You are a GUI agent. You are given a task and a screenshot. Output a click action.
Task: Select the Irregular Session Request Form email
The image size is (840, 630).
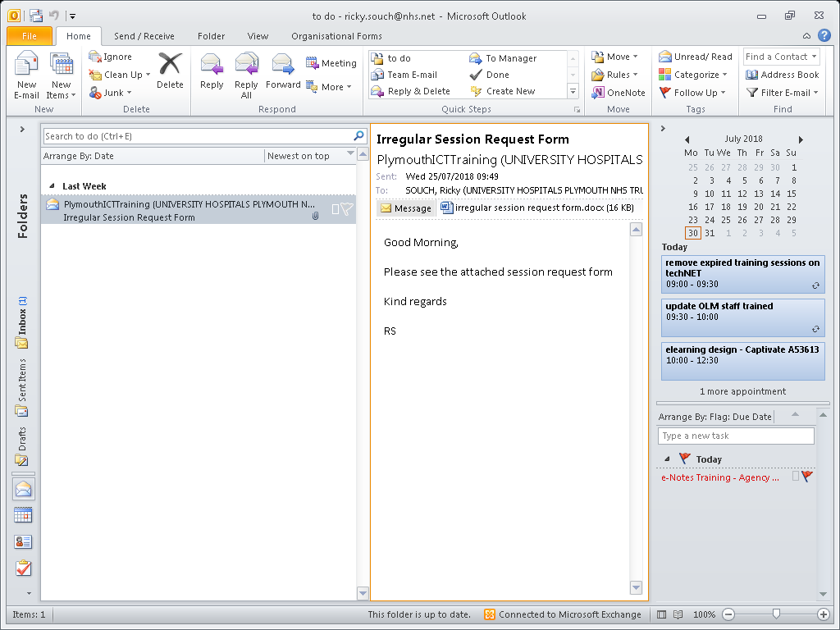[x=199, y=210]
